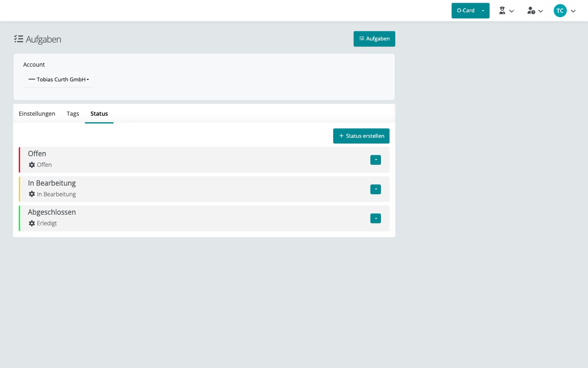
Task: Click the gear icon beside Erledigt
Action: pos(32,223)
